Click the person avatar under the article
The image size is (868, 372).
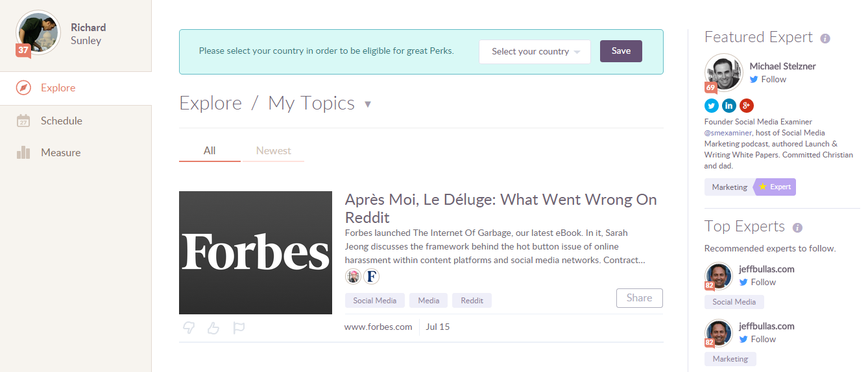coord(353,277)
